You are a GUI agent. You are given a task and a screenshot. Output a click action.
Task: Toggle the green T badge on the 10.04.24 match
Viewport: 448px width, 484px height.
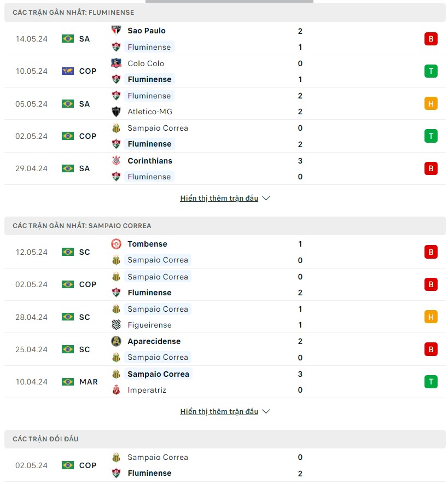coord(430,381)
